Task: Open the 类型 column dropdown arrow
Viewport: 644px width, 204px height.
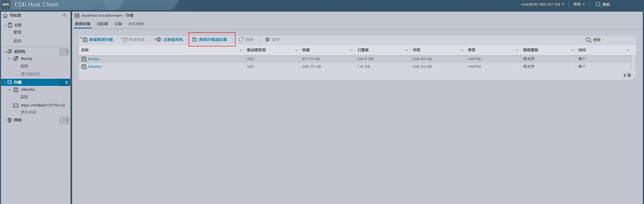Action: 517,50
